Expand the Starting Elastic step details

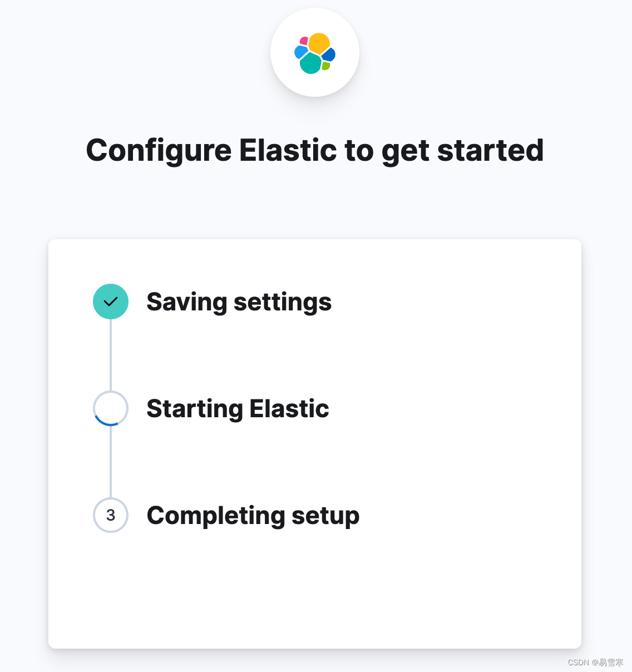tap(238, 408)
